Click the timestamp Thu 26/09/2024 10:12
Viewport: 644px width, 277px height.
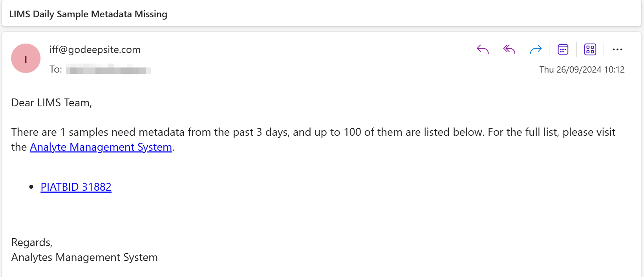click(x=582, y=70)
